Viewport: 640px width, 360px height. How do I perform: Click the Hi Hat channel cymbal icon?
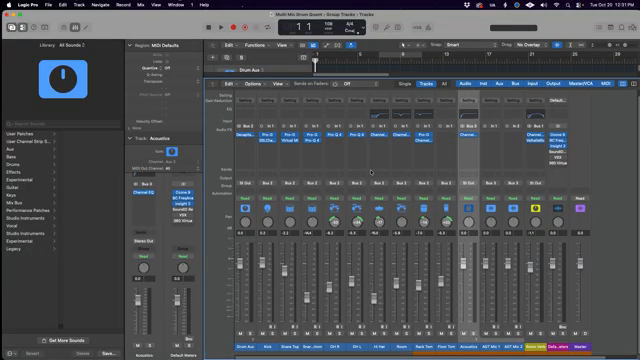(379, 209)
